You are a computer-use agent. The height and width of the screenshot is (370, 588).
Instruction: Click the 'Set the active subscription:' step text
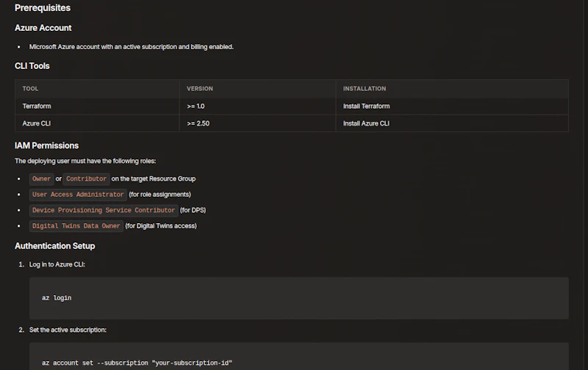pyautogui.click(x=68, y=330)
